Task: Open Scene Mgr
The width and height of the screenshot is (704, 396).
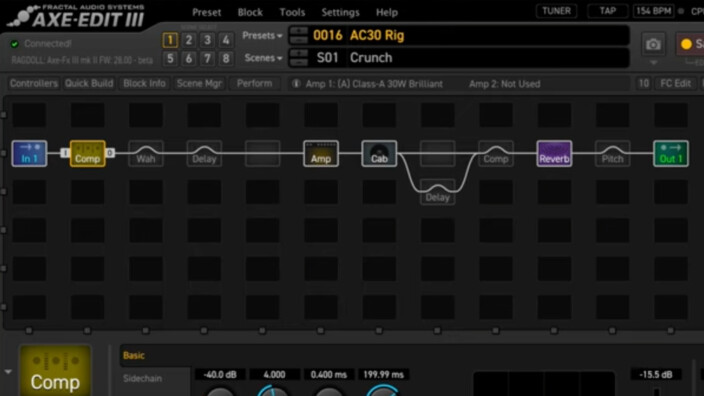Action: point(199,84)
